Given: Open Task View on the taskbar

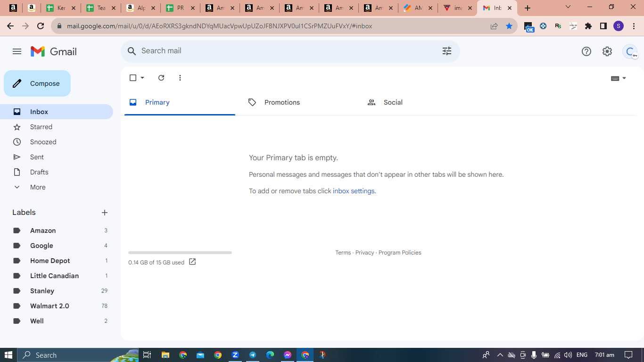Looking at the screenshot, I should coord(147,355).
